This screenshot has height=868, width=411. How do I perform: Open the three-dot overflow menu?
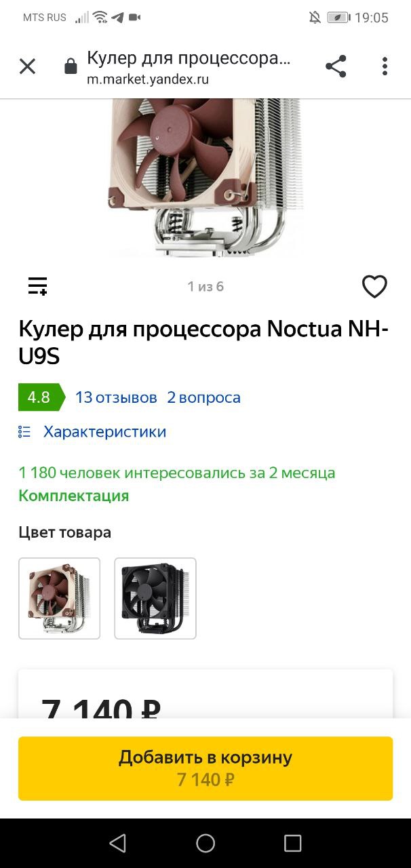pyautogui.click(x=385, y=66)
